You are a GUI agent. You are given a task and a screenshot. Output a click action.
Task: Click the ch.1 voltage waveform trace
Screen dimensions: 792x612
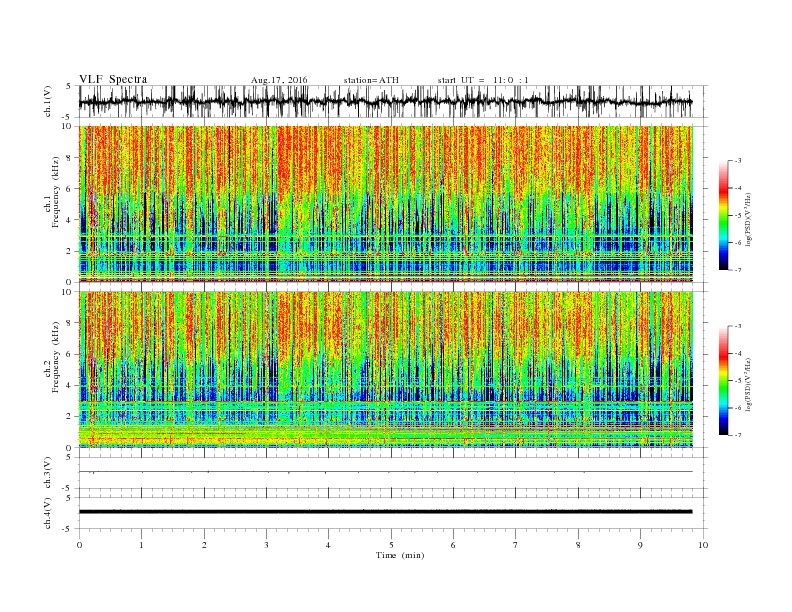point(385,101)
